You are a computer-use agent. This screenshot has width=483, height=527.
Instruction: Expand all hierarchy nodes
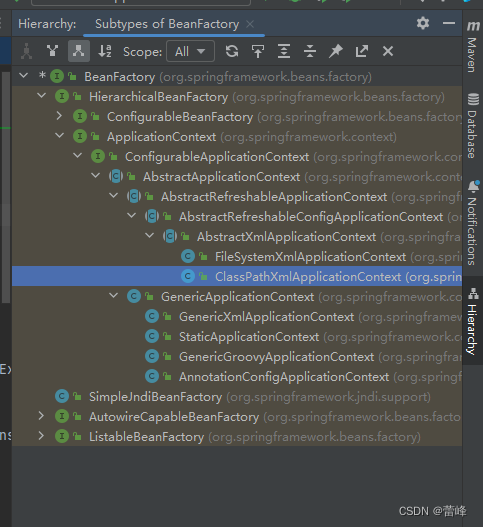click(x=284, y=51)
